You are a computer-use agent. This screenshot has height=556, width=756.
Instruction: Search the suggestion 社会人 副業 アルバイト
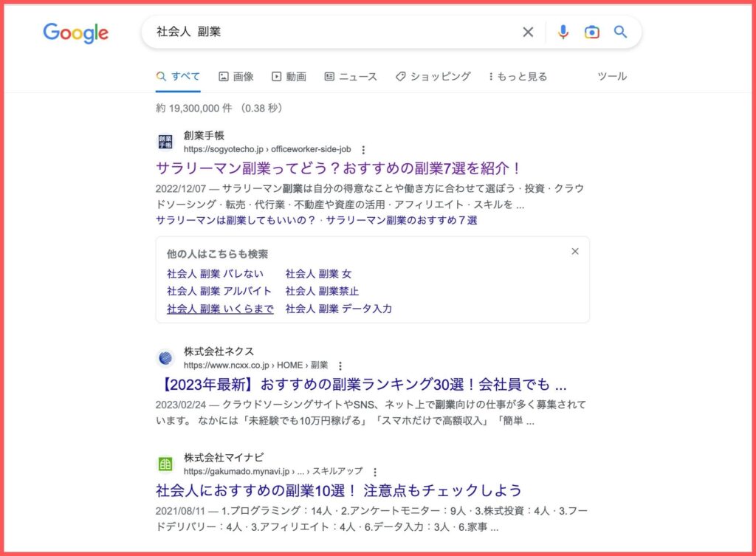[x=219, y=291]
